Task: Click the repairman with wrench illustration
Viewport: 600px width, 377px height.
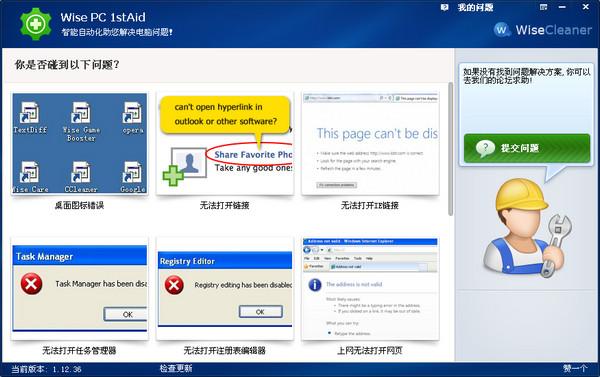Action: (x=527, y=228)
